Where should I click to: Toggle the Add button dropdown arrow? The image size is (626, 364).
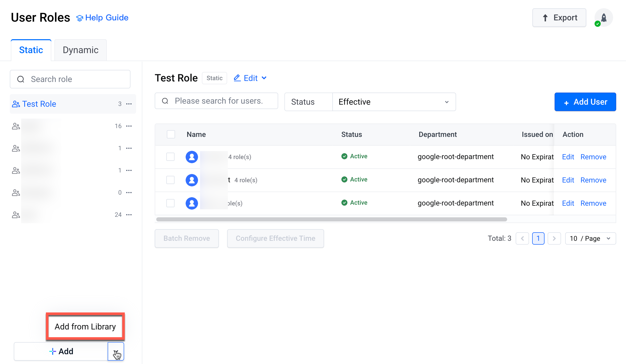116,351
